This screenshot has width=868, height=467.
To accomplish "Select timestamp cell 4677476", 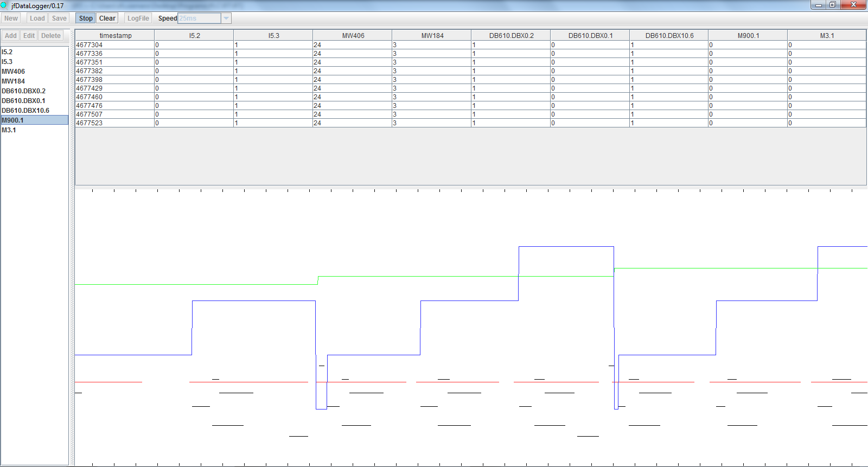I will pyautogui.click(x=115, y=106).
